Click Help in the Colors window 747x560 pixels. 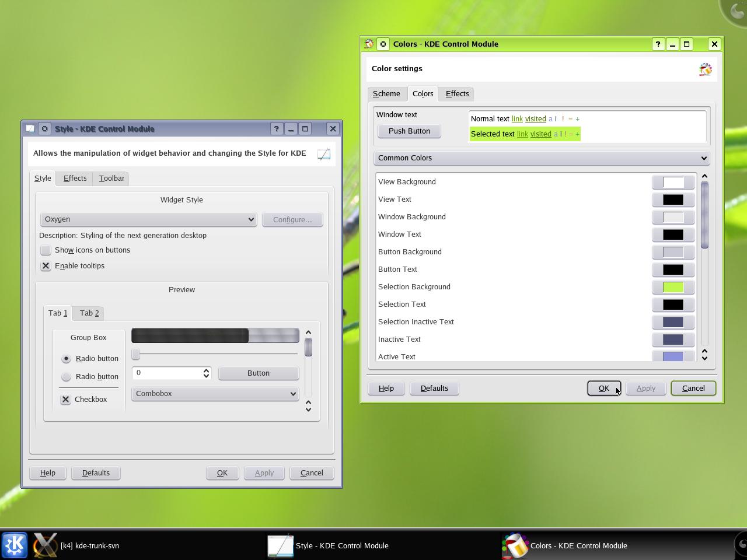(x=386, y=388)
